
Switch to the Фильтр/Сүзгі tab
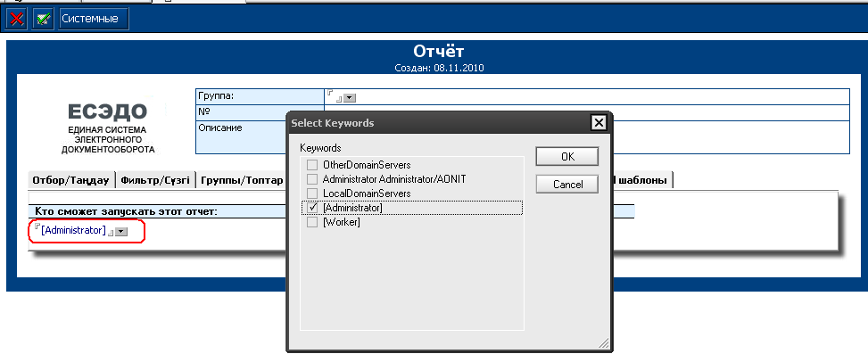point(155,180)
